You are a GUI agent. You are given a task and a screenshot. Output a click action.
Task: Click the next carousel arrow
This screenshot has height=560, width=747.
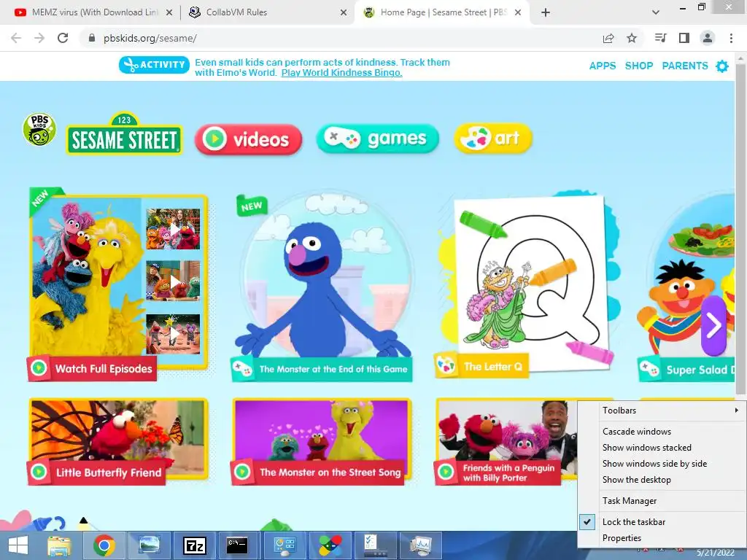[x=713, y=326]
